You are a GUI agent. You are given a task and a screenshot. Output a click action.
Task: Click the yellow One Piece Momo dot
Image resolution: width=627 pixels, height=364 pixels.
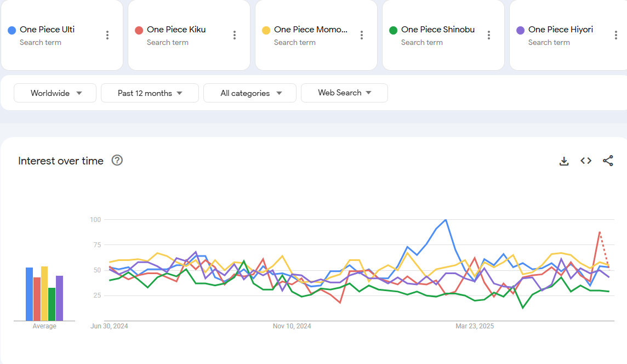(x=266, y=30)
